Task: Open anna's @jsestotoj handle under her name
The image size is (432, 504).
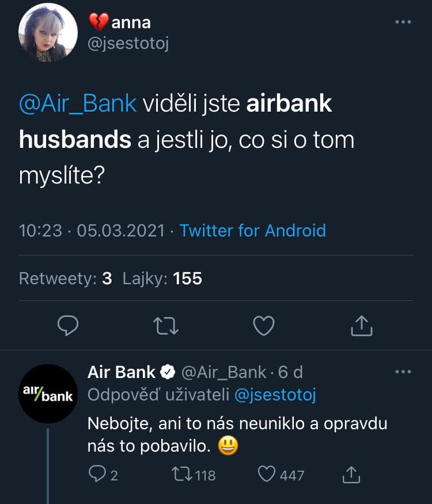Action: point(128,44)
